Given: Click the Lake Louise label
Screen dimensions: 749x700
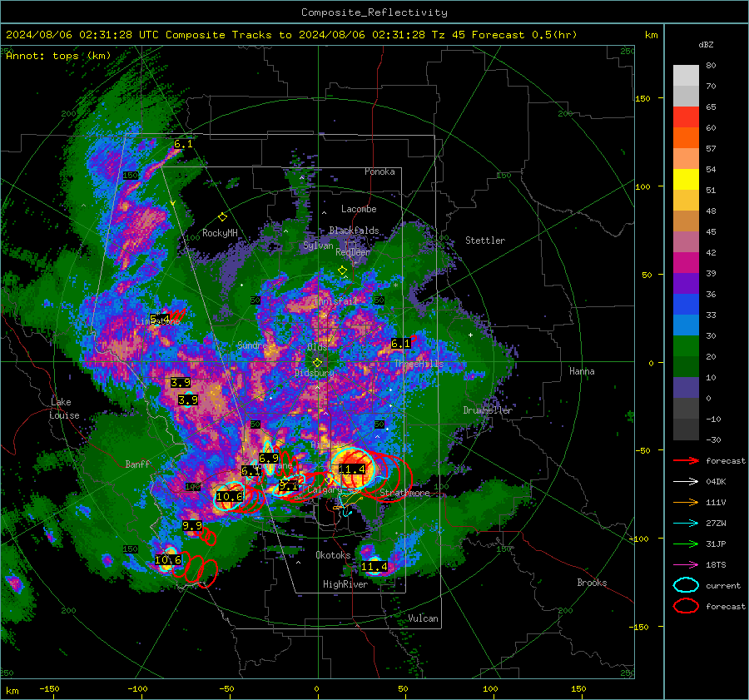Looking at the screenshot, I should [64, 409].
